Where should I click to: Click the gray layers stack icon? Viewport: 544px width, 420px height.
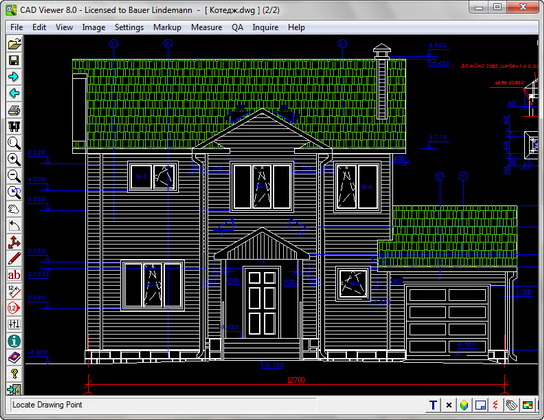512,405
